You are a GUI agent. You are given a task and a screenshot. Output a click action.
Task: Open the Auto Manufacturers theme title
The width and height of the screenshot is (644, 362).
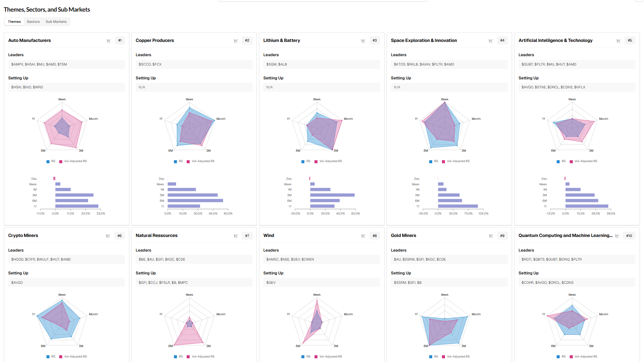coord(30,40)
